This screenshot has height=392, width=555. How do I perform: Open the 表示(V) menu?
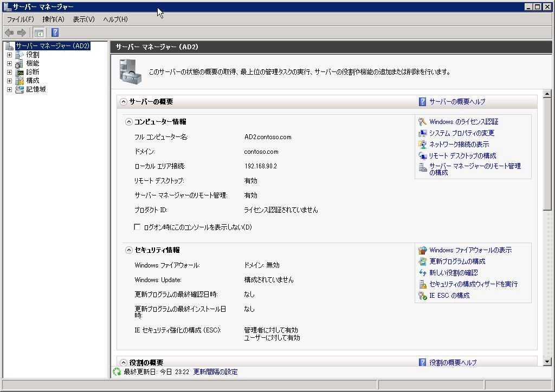coord(84,19)
